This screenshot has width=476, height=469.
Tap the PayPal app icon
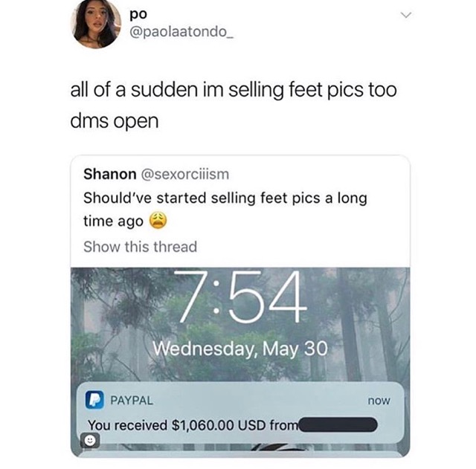94,400
